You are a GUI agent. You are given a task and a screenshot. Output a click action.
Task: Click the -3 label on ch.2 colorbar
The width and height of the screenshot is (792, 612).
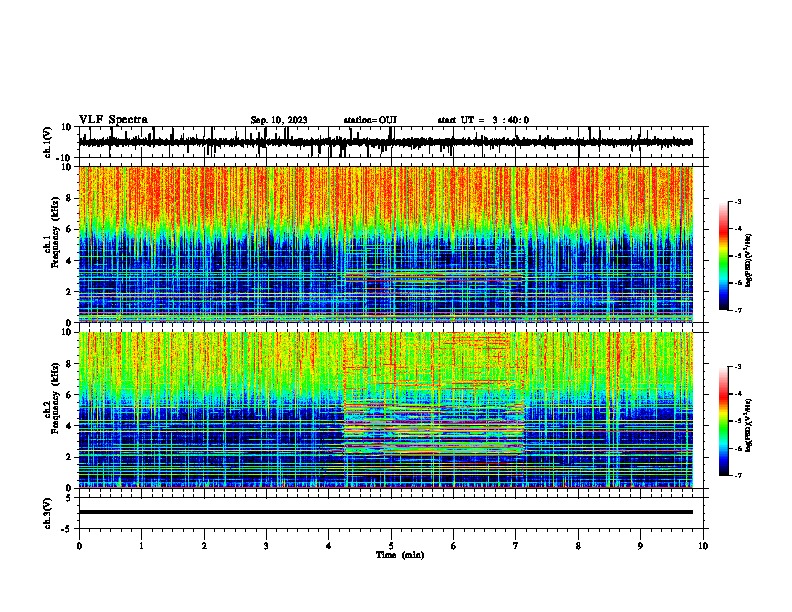(738, 367)
